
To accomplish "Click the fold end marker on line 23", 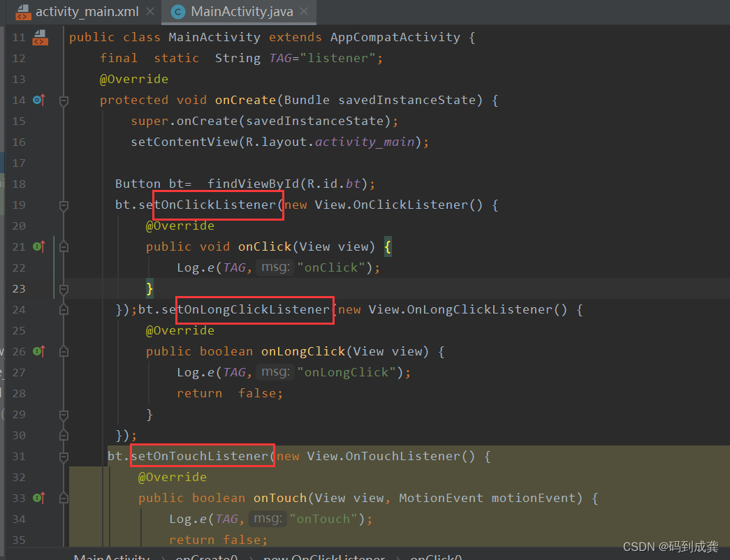I will (64, 289).
